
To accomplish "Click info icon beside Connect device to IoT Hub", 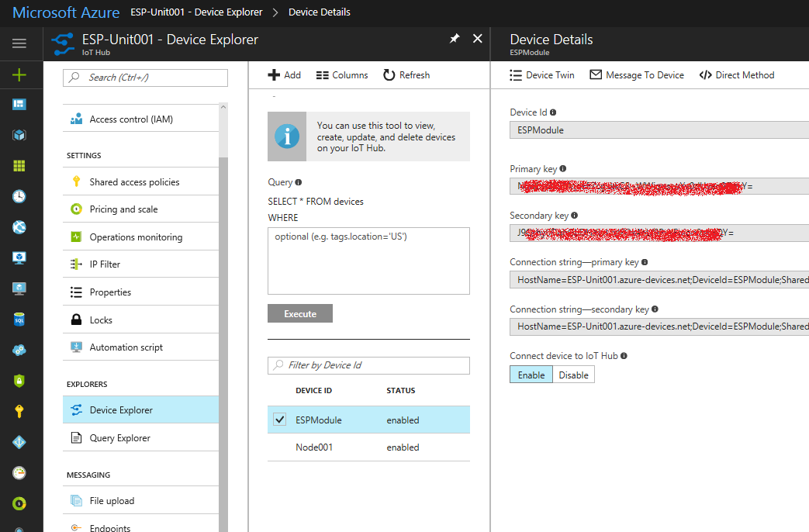I will (x=624, y=355).
